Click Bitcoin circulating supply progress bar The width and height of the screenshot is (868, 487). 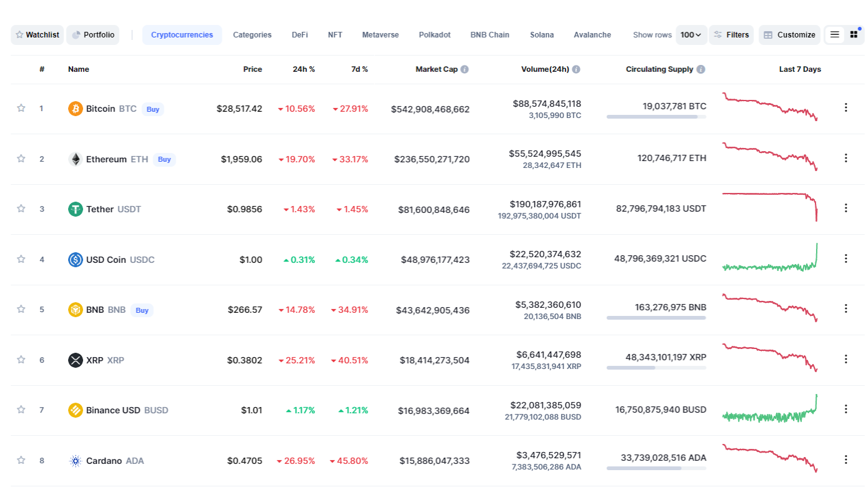pos(656,117)
